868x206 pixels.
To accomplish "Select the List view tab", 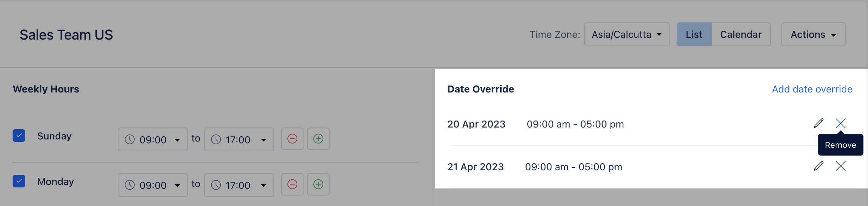I will [694, 34].
